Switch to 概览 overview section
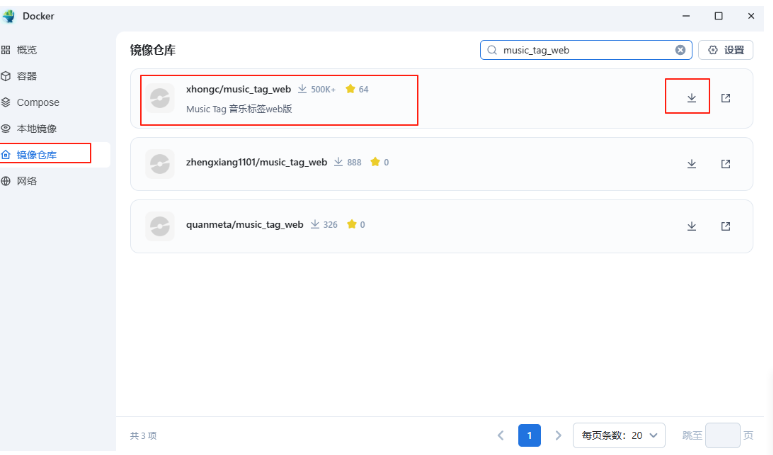 pos(27,50)
